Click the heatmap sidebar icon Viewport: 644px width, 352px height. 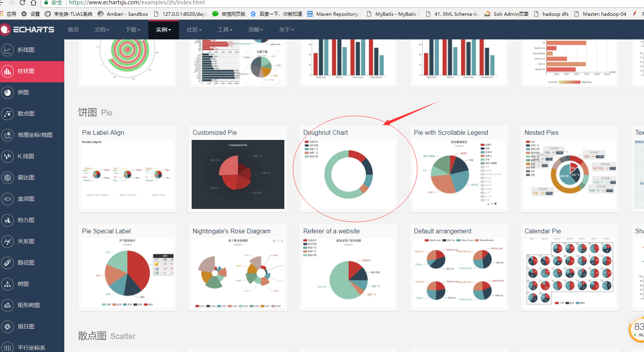tap(7, 220)
